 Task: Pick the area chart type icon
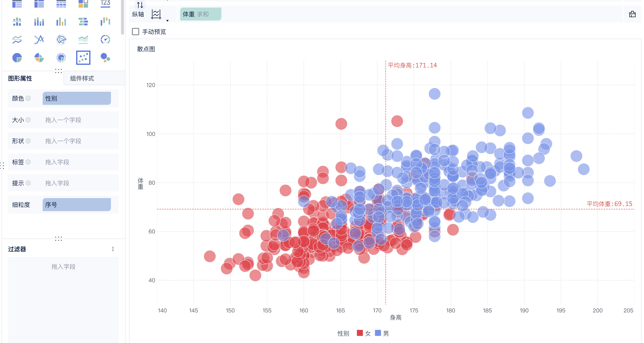83,40
